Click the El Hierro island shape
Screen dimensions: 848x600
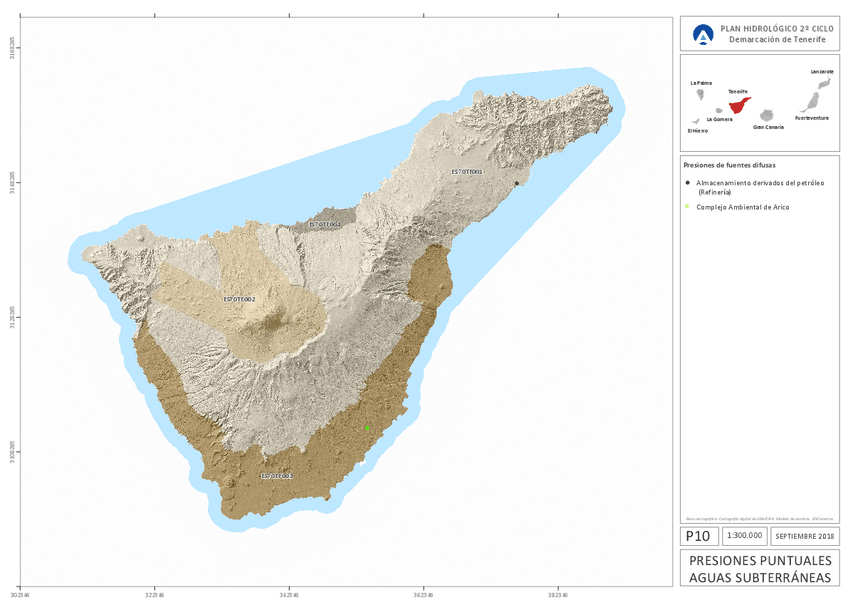[x=695, y=122]
